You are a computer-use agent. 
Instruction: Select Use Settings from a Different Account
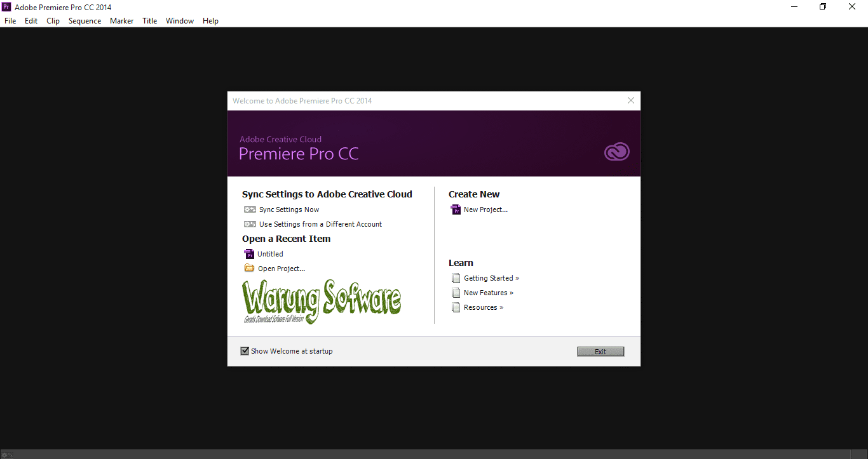coord(320,224)
